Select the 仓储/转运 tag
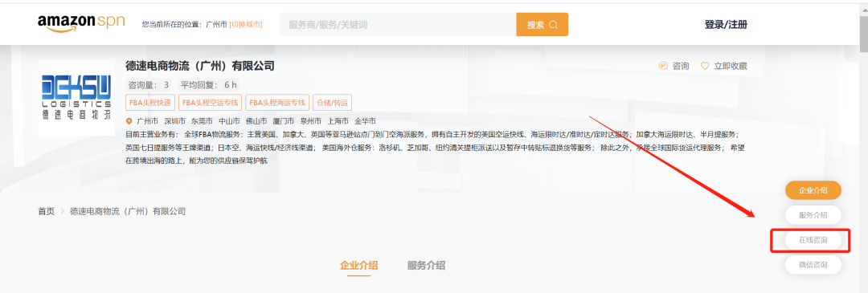 pos(332,102)
